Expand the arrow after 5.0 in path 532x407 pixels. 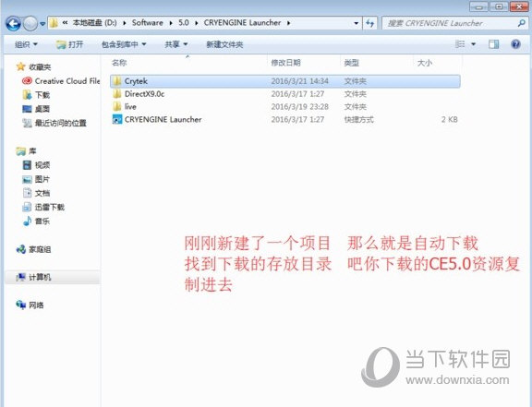pyautogui.click(x=197, y=23)
